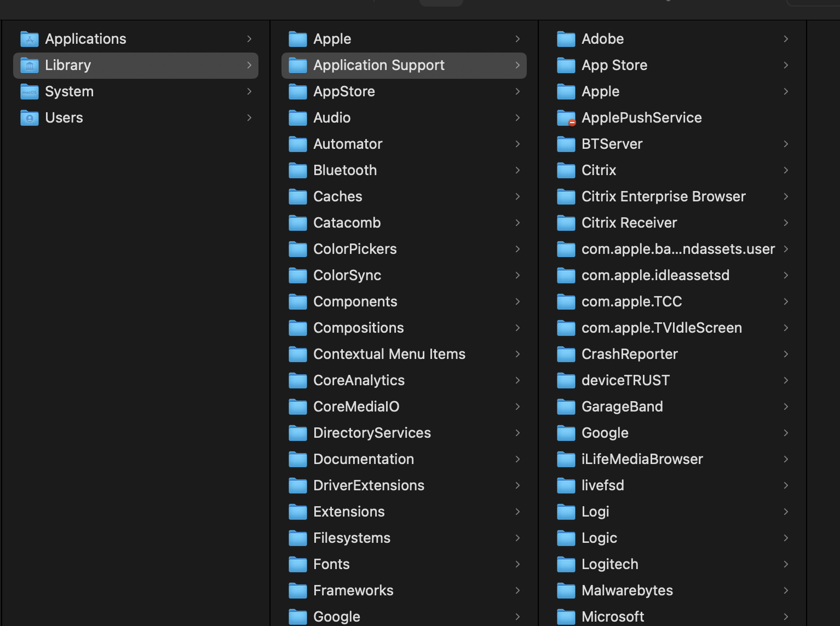Open the Extensions folder
The image size is (840, 626).
(x=349, y=512)
